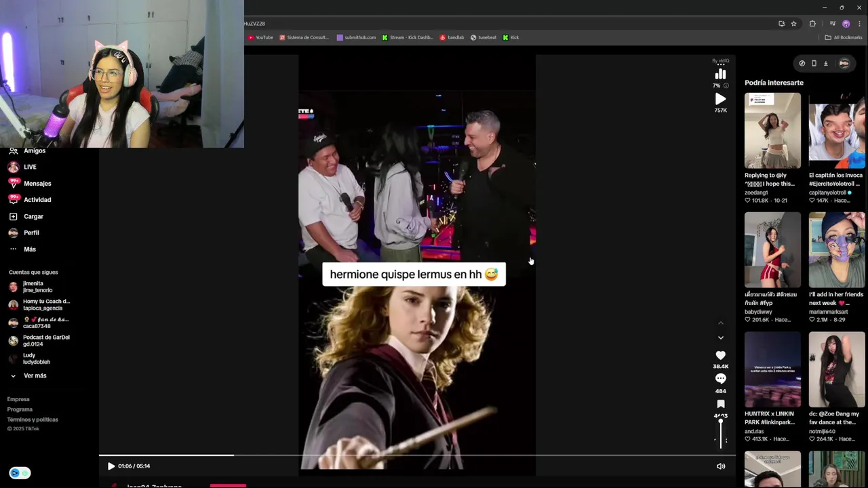Click Términos y políticas footer link

[x=33, y=420]
